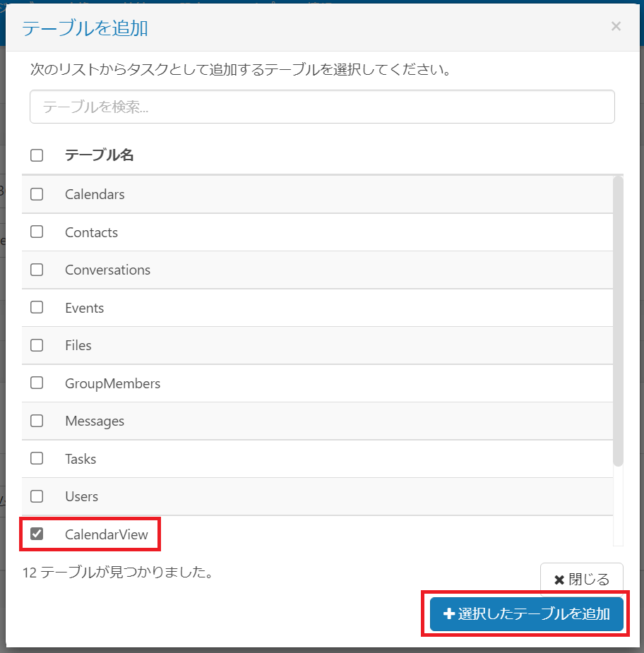
Task: Tick the Events table checkbox
Action: pyautogui.click(x=37, y=308)
